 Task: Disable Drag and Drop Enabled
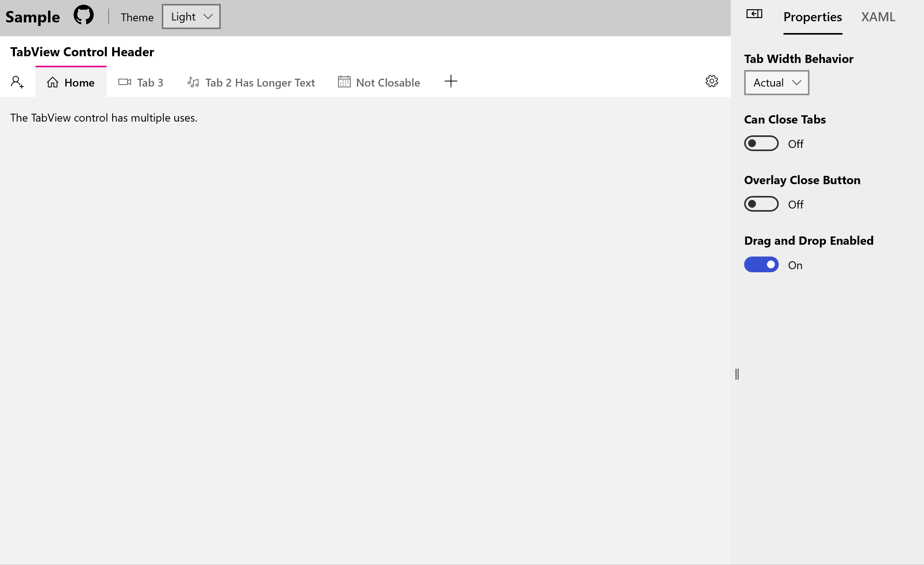[761, 264]
